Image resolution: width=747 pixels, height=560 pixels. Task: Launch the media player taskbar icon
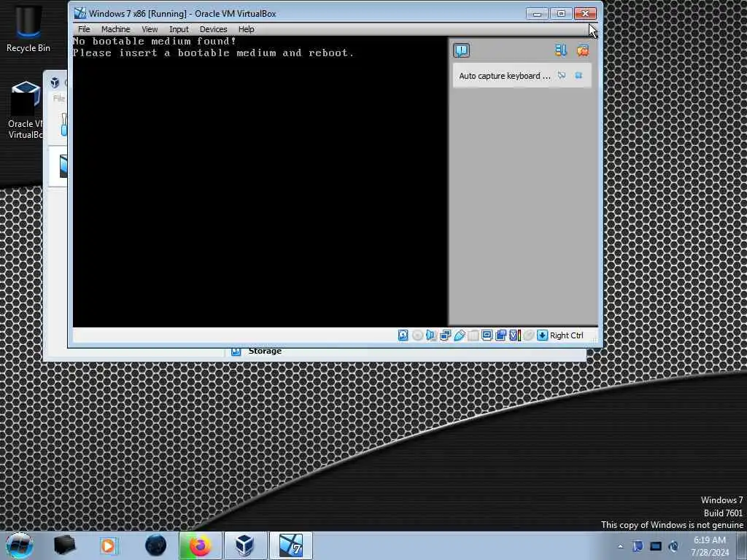click(109, 545)
